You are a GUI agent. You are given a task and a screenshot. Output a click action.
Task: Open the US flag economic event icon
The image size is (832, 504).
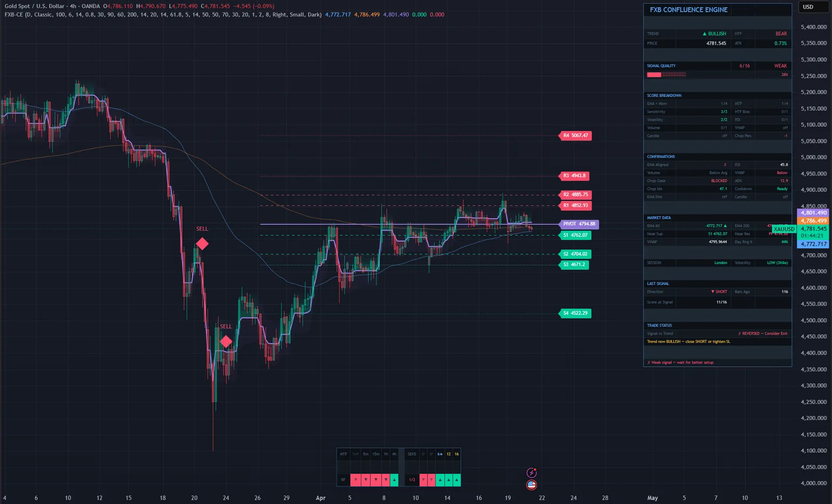tap(531, 485)
